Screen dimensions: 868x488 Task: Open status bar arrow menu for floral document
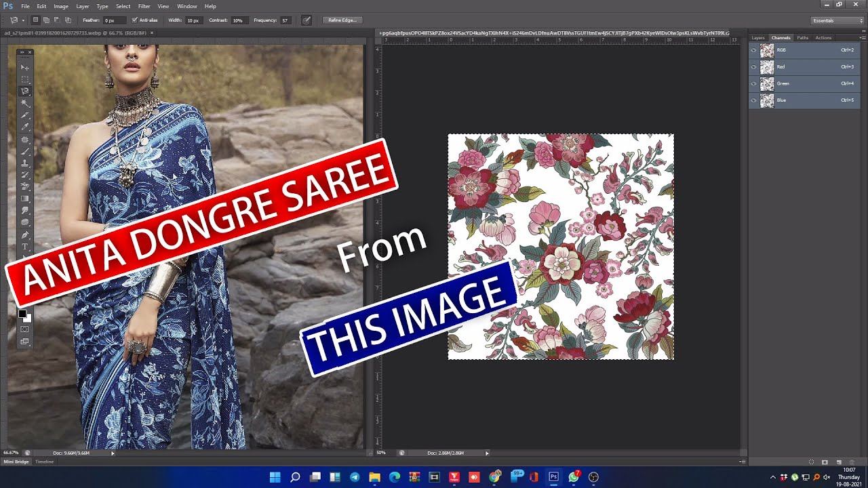[x=487, y=453]
